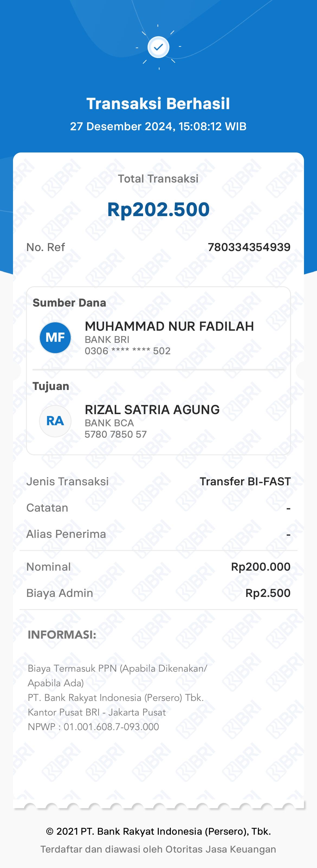Viewport: 317px width, 868px height.
Task: Click the INFORMASI heading
Action: point(62,635)
